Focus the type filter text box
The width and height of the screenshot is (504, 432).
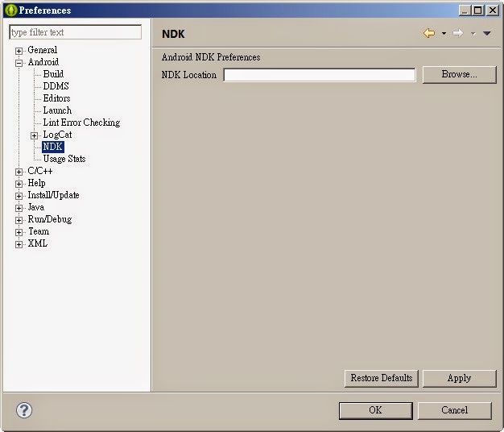click(x=75, y=32)
